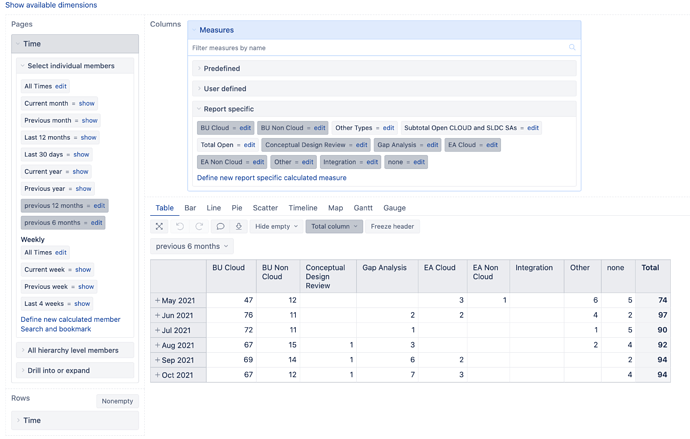Switch to the Timeline tab
The height and width of the screenshot is (439, 690).
tap(303, 208)
